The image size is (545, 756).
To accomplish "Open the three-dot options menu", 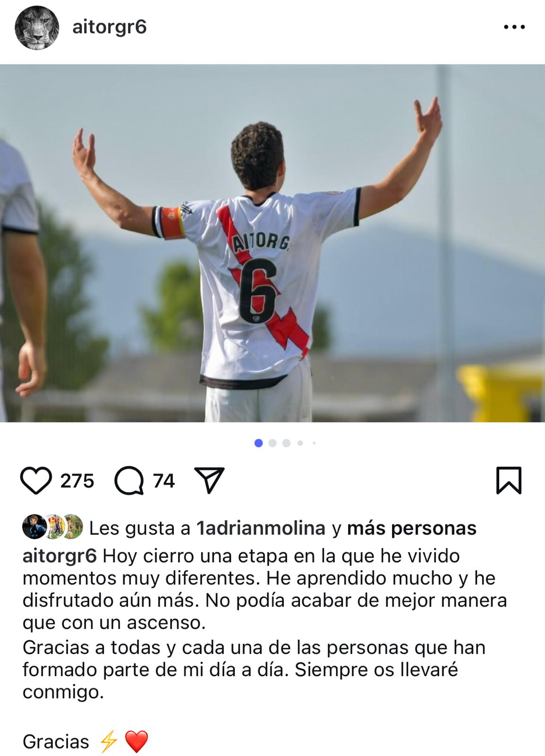I will tap(514, 27).
